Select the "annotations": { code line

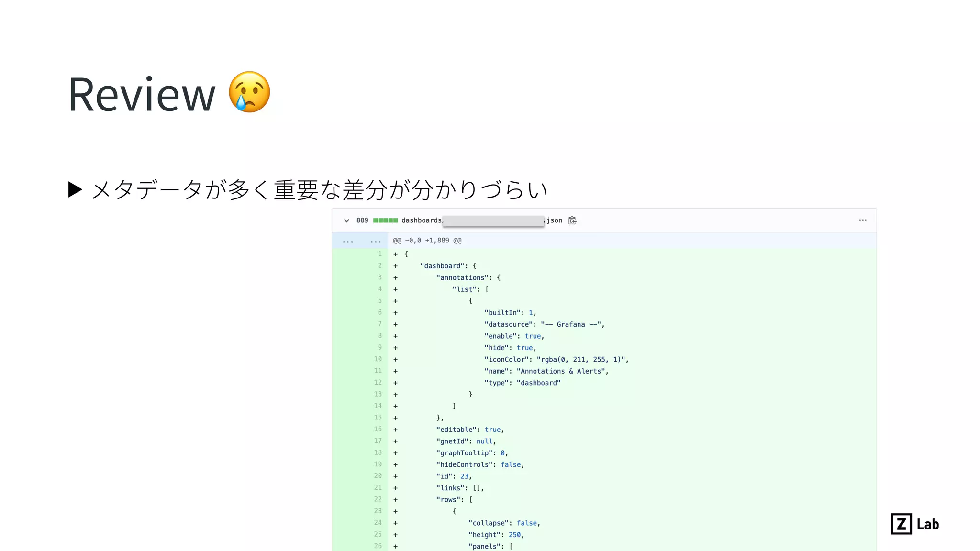pyautogui.click(x=468, y=277)
